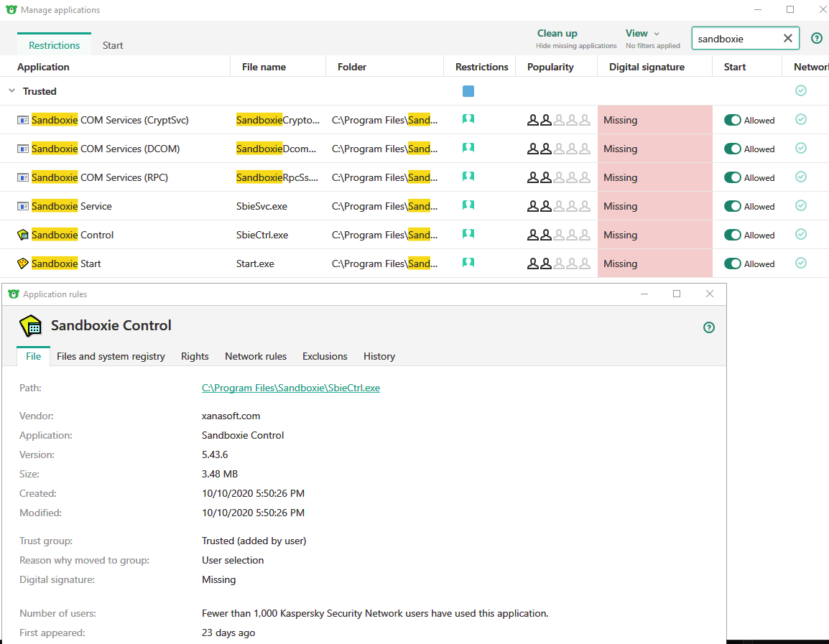Click network status icon for Sandboxie Start
The width and height of the screenshot is (829, 644).
(x=801, y=263)
